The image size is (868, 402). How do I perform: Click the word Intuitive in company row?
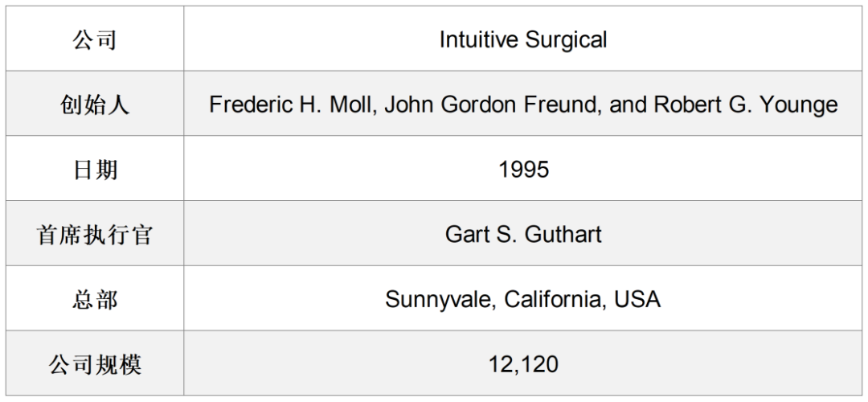click(x=479, y=39)
